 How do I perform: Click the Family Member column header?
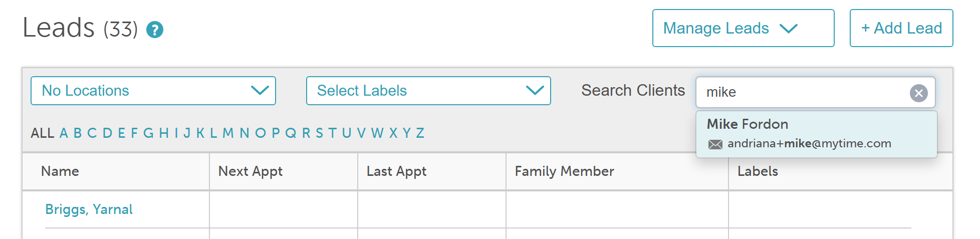[564, 171]
